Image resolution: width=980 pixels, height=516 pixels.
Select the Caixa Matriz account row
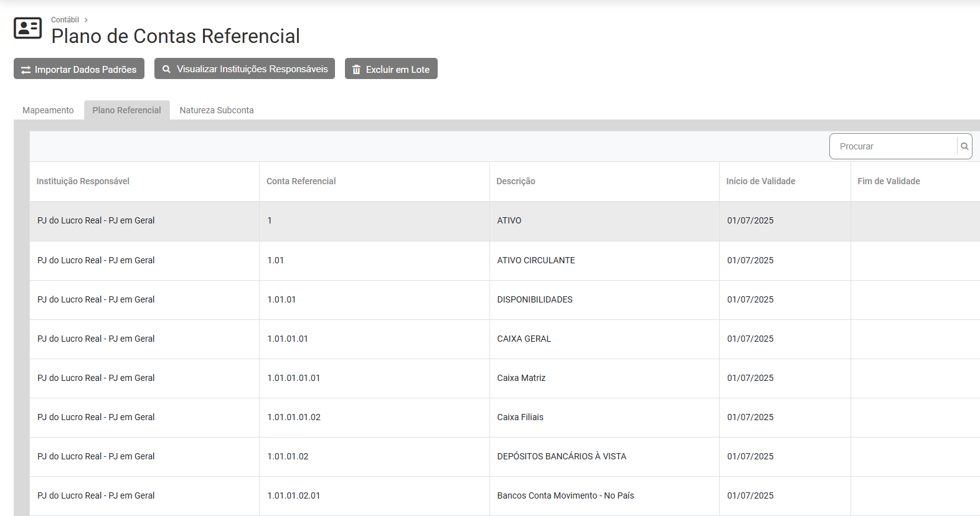pyautogui.click(x=521, y=378)
